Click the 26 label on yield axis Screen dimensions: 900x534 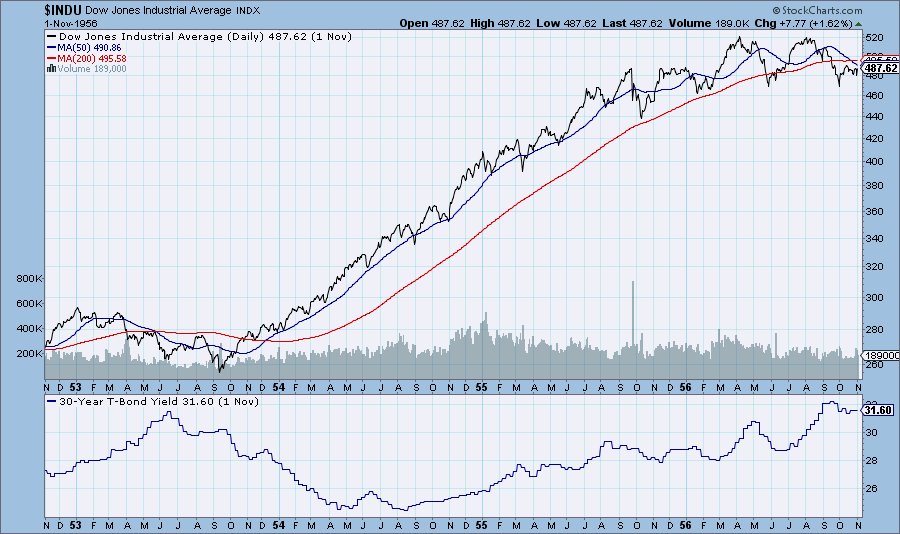pyautogui.click(x=871, y=489)
